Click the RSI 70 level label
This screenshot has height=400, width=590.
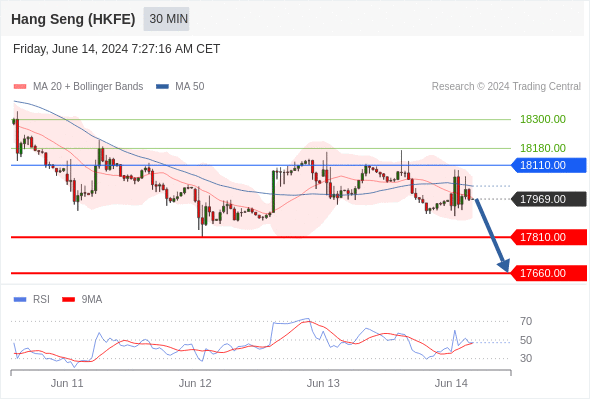coord(526,321)
